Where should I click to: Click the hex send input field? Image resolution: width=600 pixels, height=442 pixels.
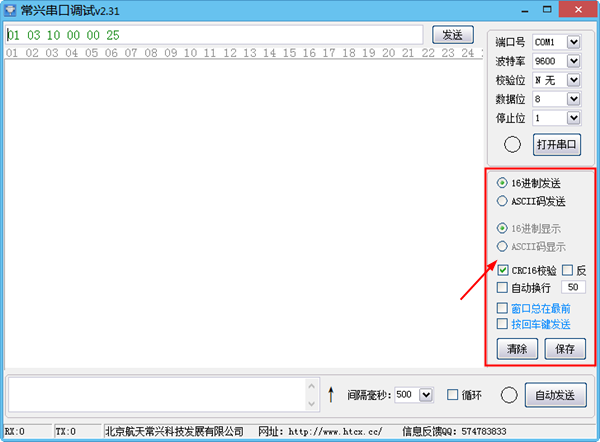click(214, 35)
